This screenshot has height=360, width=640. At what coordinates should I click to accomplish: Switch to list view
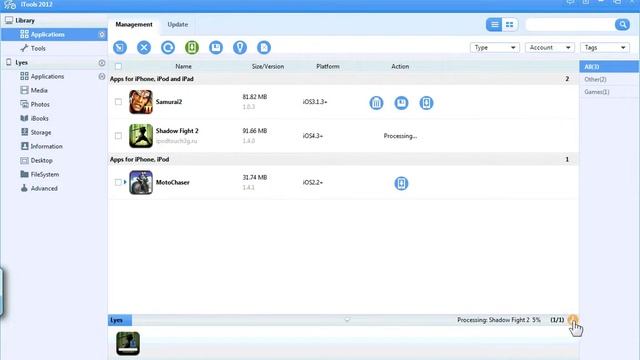click(x=494, y=24)
